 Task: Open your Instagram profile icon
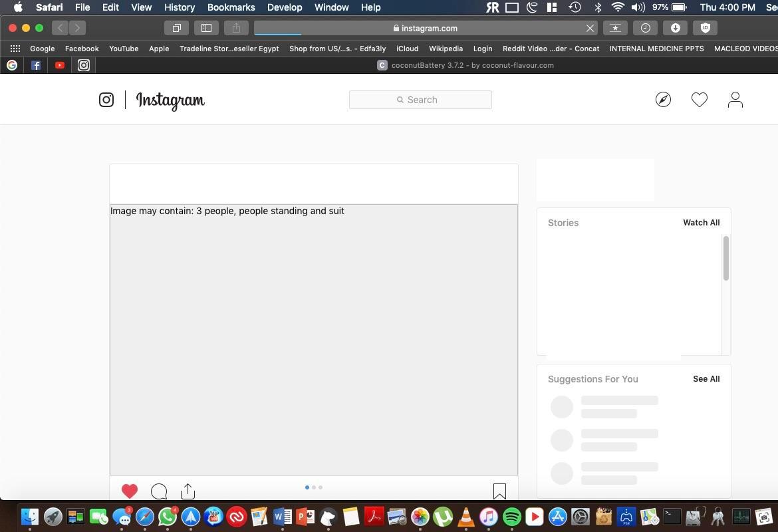tap(735, 99)
